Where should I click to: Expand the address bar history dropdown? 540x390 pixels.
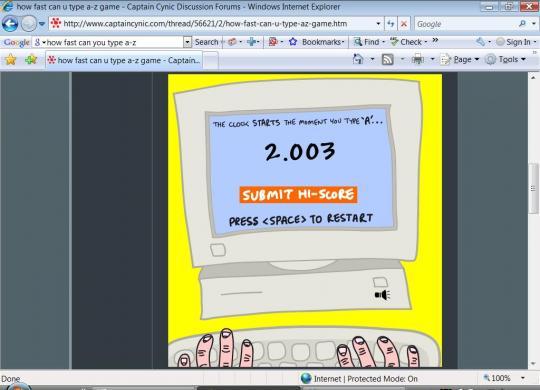click(378, 24)
